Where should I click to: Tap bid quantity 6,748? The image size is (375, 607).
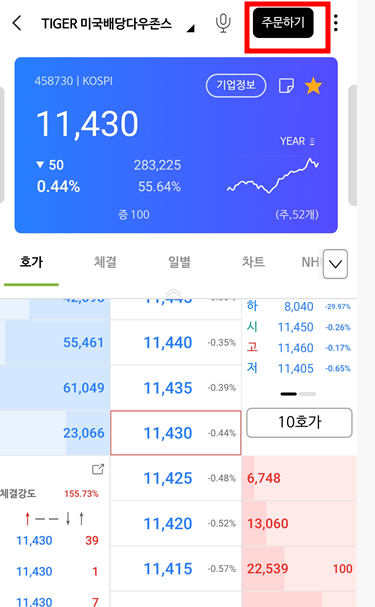[264, 478]
